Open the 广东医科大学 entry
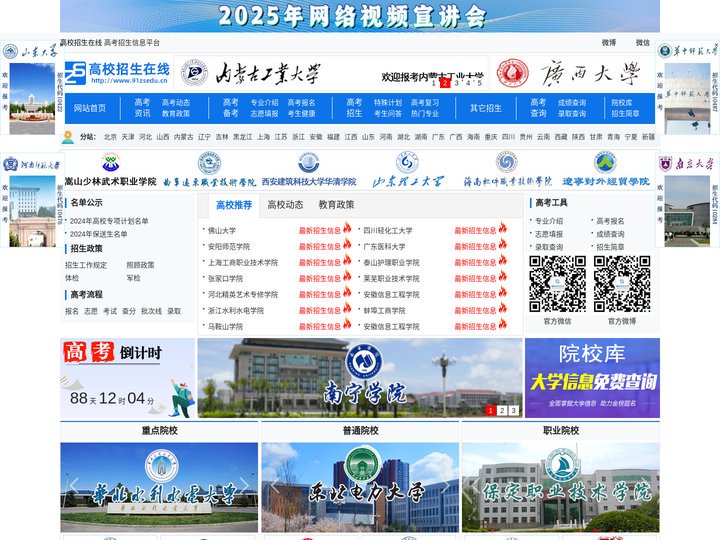Screen dimensions: 720x540 (384, 247)
